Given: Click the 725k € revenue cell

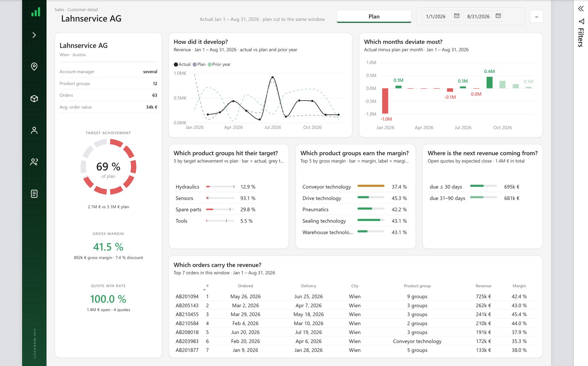Looking at the screenshot, I should [483, 297].
